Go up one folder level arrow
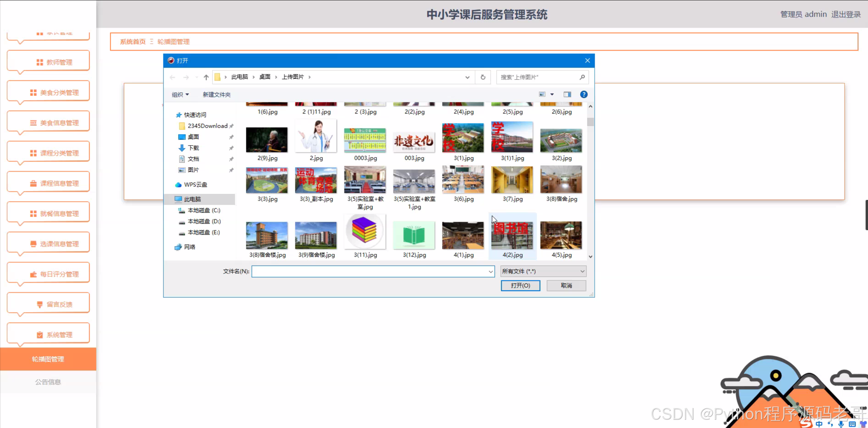 click(x=206, y=77)
